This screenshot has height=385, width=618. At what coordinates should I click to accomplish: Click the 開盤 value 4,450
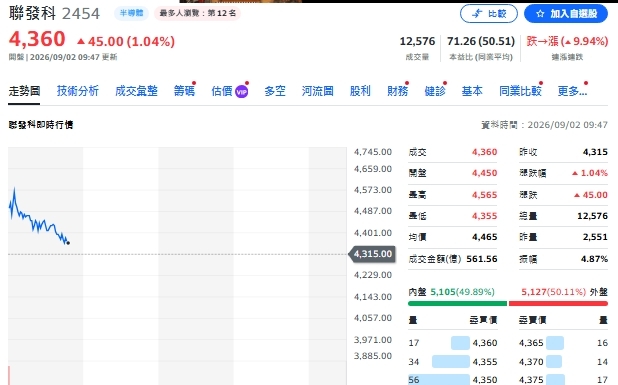point(484,173)
